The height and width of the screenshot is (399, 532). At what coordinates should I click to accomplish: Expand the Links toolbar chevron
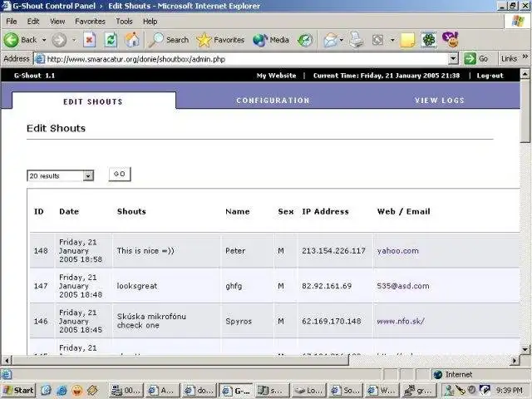pos(525,56)
